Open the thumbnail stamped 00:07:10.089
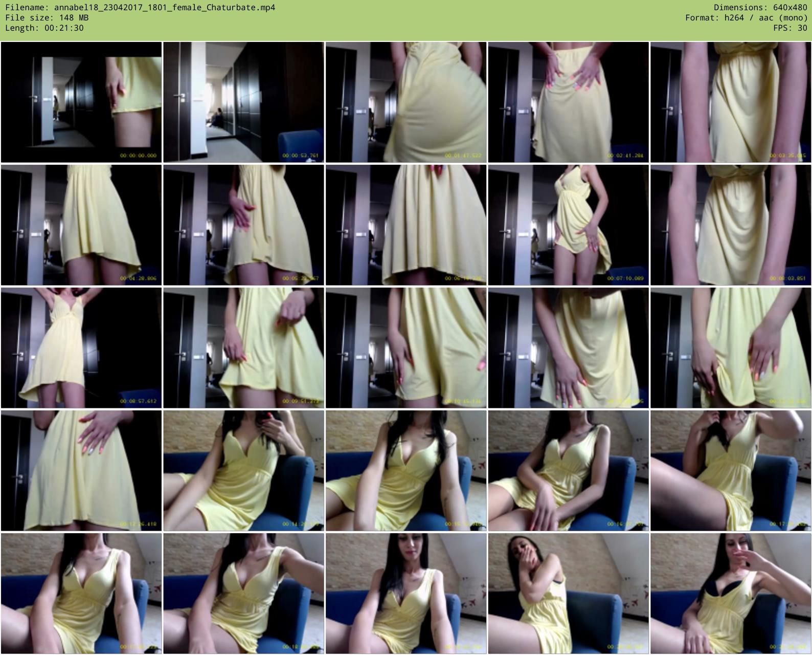The height and width of the screenshot is (655, 812). [x=568, y=225]
